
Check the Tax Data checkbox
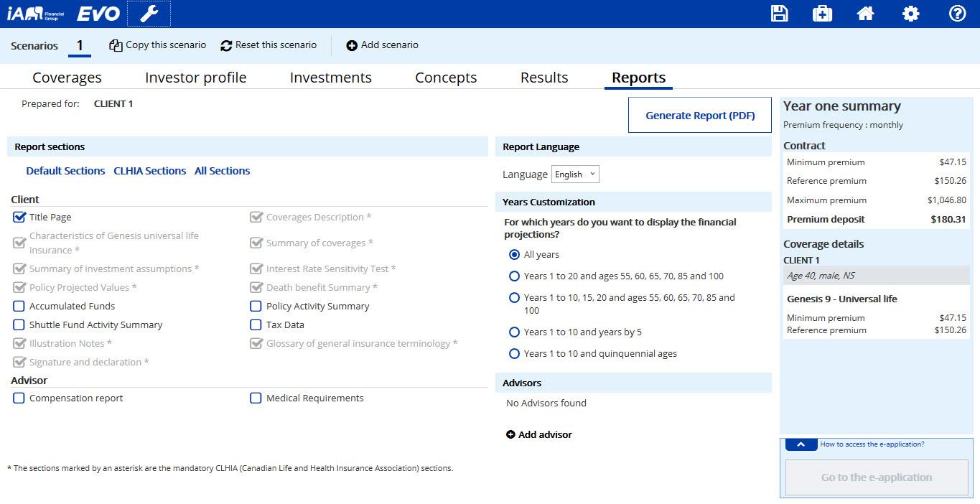click(256, 325)
